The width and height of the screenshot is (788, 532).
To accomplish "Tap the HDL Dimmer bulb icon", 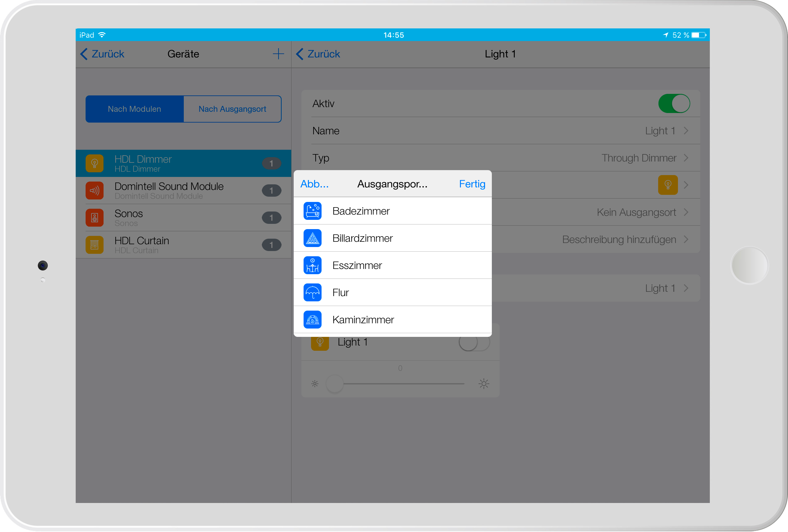I will [x=95, y=163].
